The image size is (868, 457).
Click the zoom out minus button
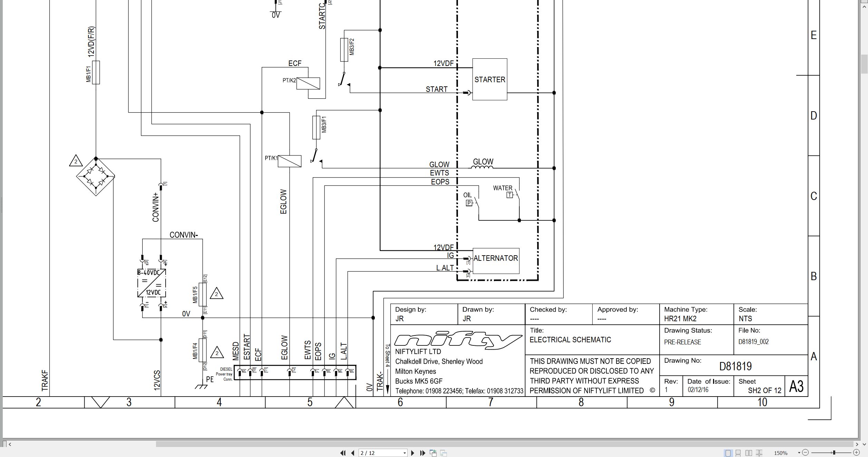tap(806, 453)
